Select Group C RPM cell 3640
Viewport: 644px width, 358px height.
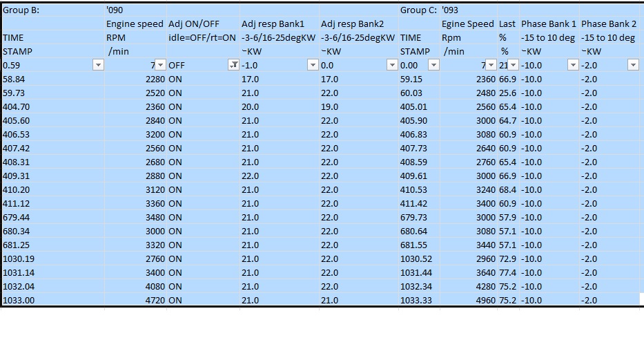(x=469, y=272)
